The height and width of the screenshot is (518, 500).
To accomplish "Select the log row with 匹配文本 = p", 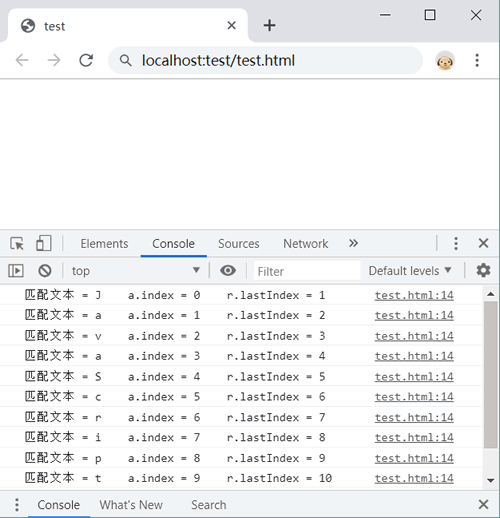I will [x=241, y=458].
